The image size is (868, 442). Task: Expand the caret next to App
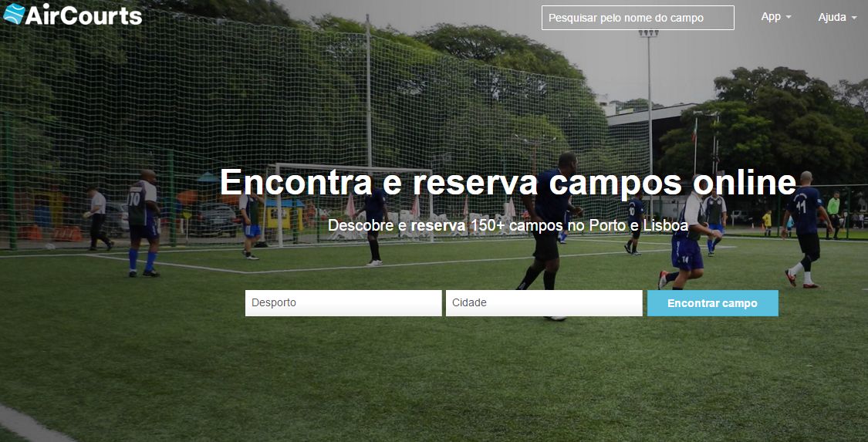click(x=789, y=18)
